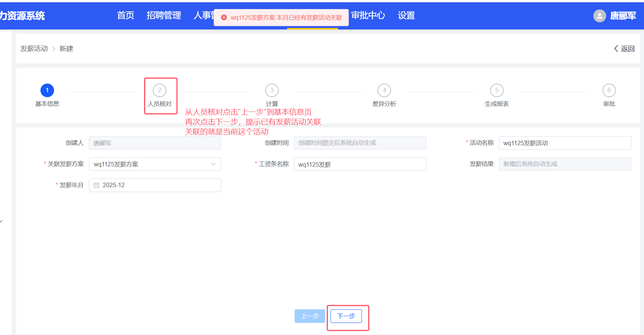Open the 设置 menu

(x=407, y=16)
